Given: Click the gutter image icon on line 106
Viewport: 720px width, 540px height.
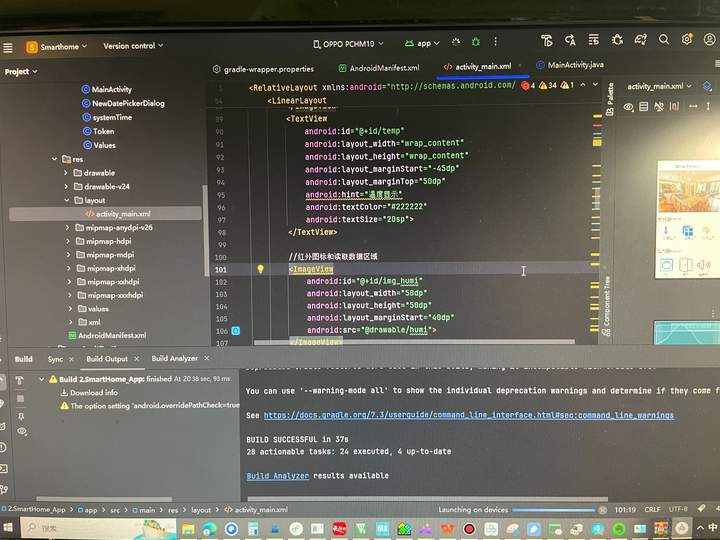Looking at the screenshot, I should tap(236, 331).
